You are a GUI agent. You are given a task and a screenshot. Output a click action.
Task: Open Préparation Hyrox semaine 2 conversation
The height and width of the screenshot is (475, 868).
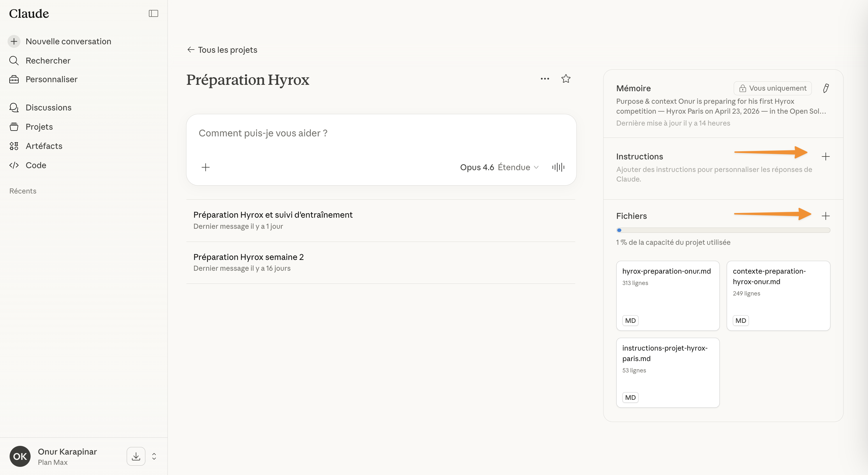(x=380, y=263)
